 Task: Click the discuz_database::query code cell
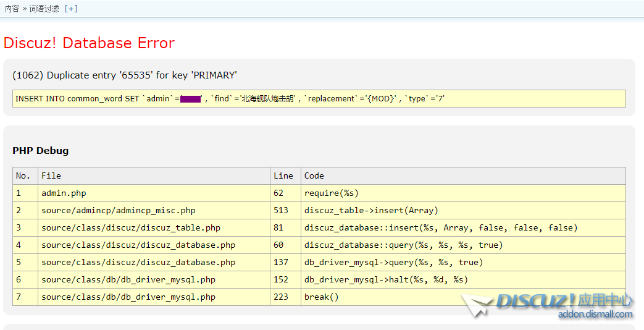click(463, 245)
